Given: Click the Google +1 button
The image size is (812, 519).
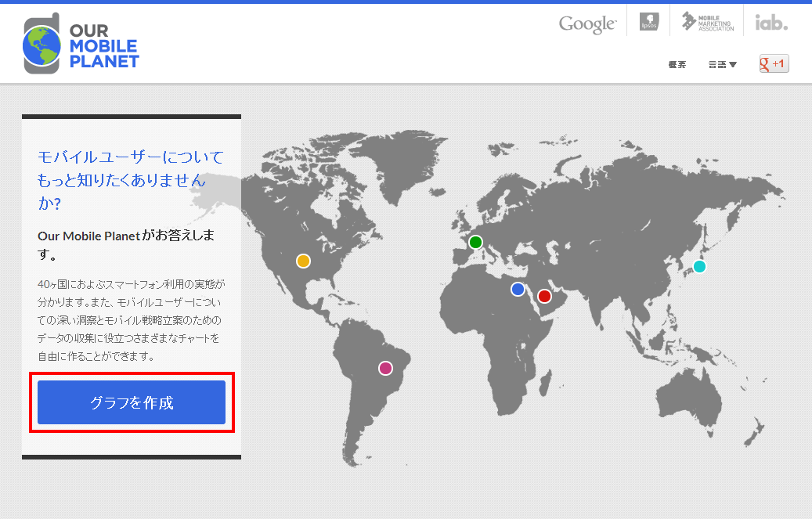Looking at the screenshot, I should coord(774,63).
